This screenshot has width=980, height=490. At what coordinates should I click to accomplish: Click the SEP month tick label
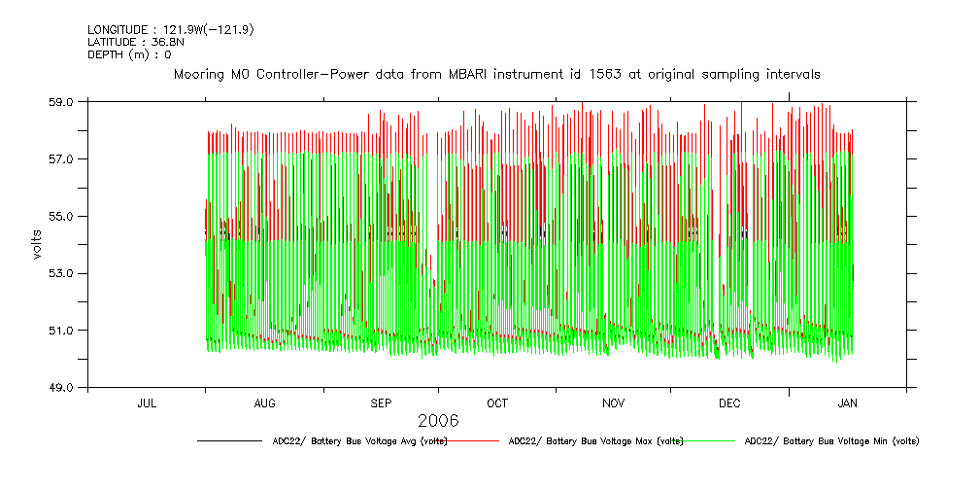point(381,402)
